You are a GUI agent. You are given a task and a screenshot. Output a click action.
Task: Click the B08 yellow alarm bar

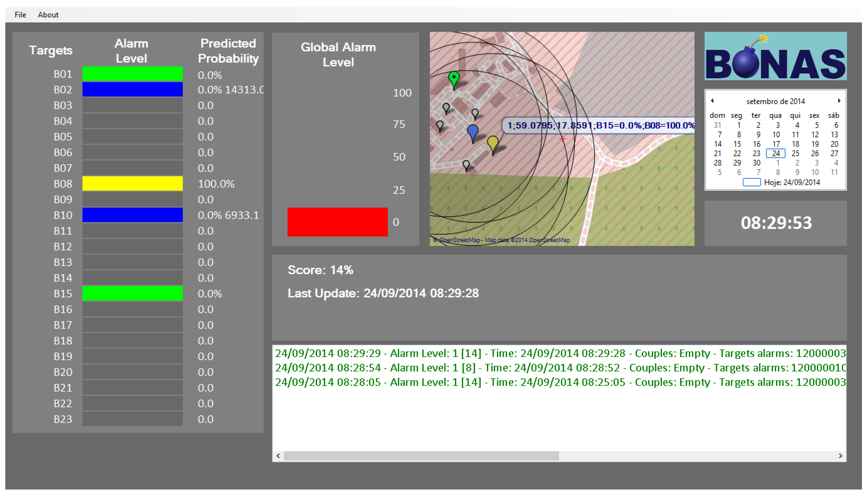132,184
